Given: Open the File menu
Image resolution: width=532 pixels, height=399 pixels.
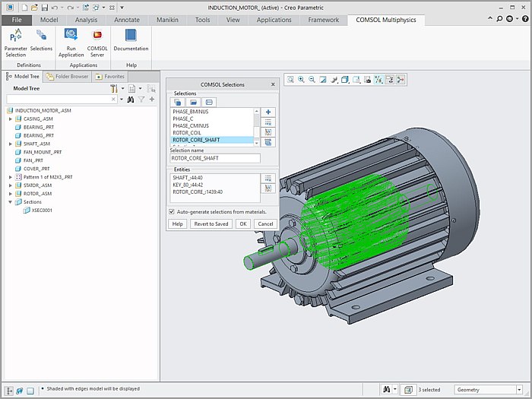Looking at the screenshot, I should [x=17, y=20].
